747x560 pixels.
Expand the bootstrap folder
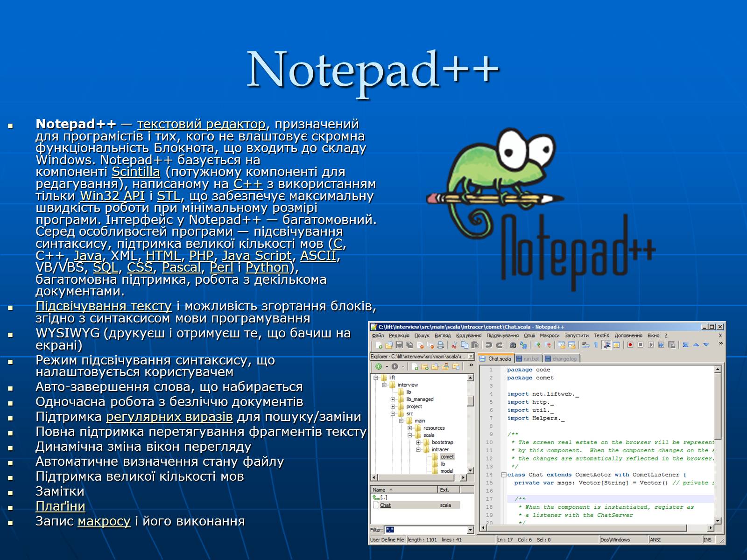[x=418, y=442]
